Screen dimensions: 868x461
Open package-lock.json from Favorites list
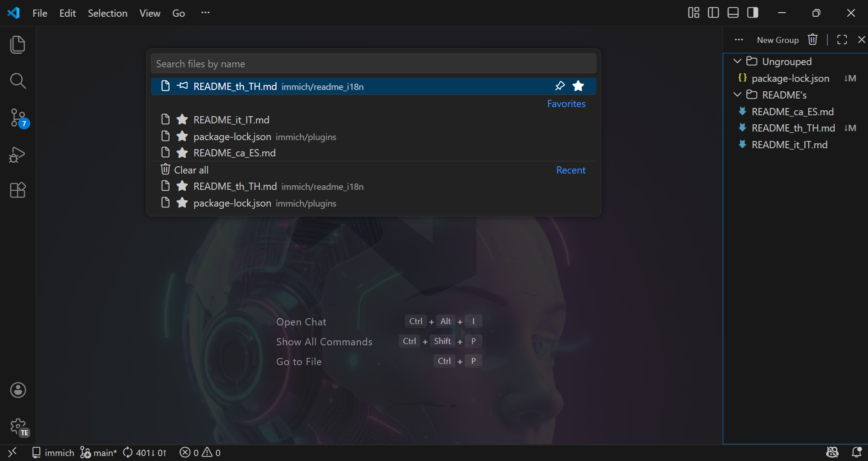point(373,136)
